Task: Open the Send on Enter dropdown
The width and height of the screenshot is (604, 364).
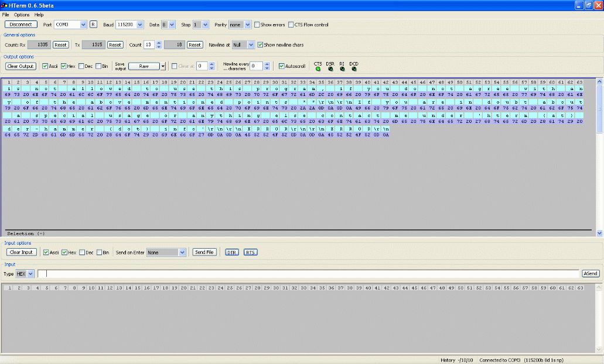Action: tap(182, 252)
